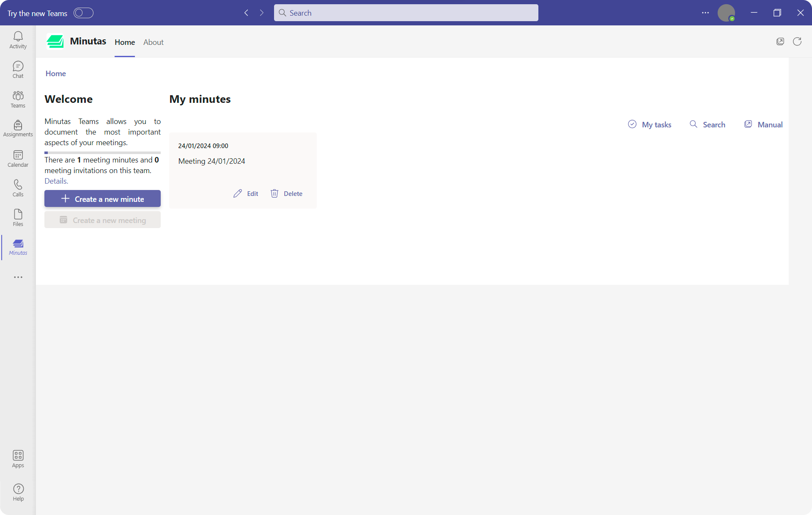Open Files in the sidebar
Viewport: 812px width, 515px height.
tap(18, 218)
